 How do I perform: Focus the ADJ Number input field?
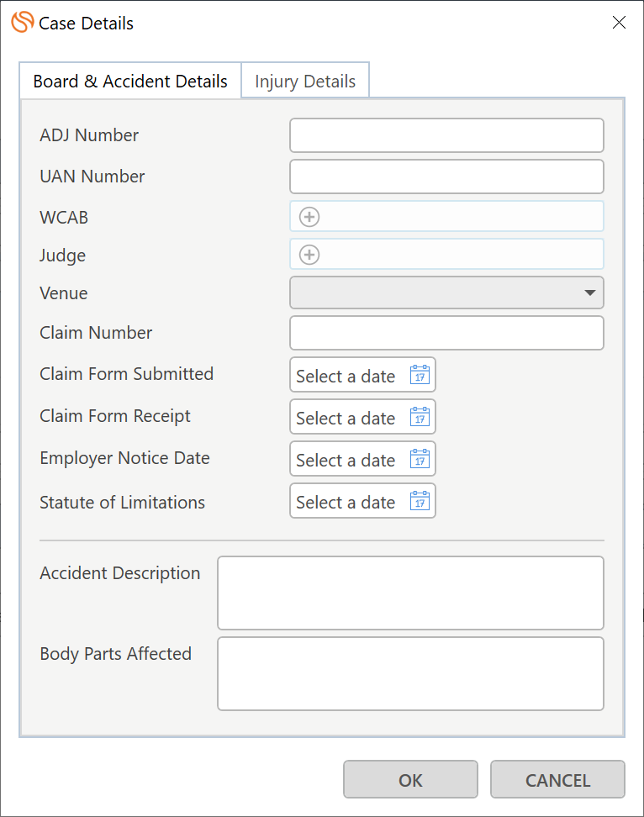click(x=446, y=135)
